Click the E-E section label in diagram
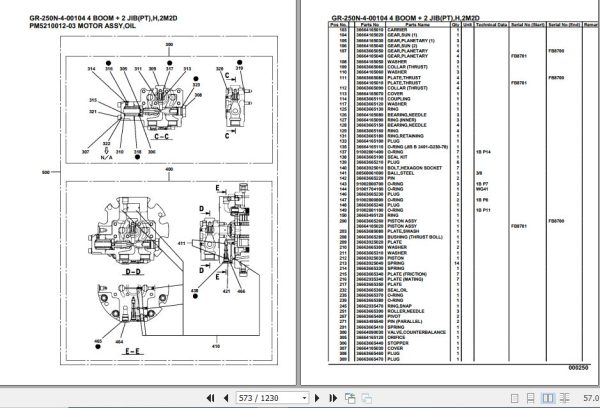Viewport: 600px width, 408px height. (132, 351)
